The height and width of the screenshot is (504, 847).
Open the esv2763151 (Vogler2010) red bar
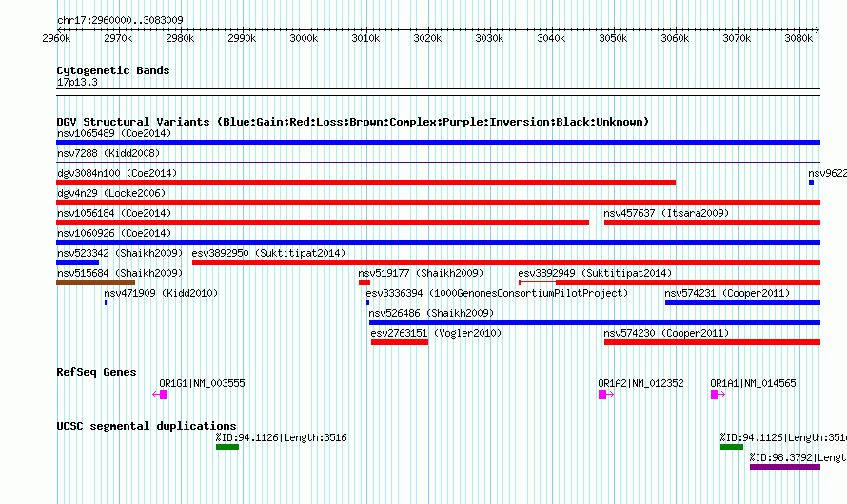click(x=400, y=342)
